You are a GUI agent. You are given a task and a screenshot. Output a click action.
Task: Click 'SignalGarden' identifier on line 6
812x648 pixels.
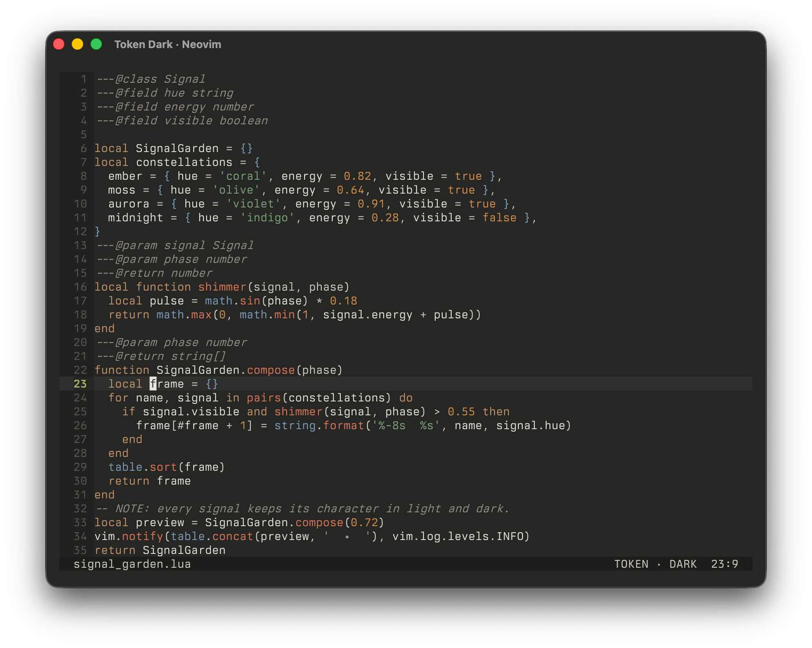click(x=177, y=148)
